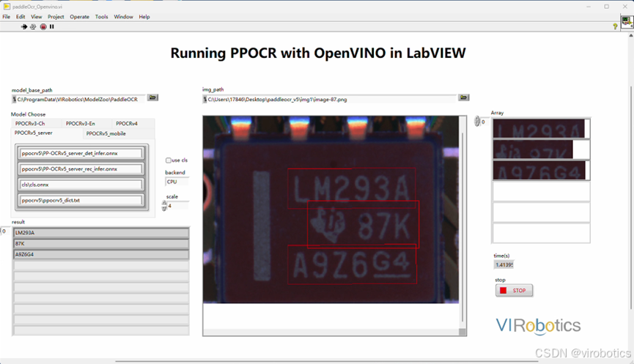Open the File menu
634x364 pixels.
(7, 17)
